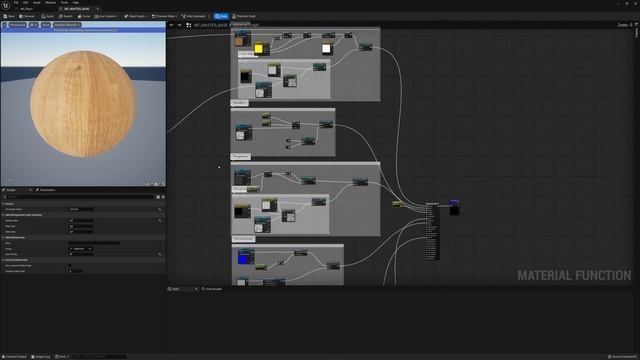Reset Sort Priority to default arrow
Screen dimensions: 640x360
[x=160, y=254]
